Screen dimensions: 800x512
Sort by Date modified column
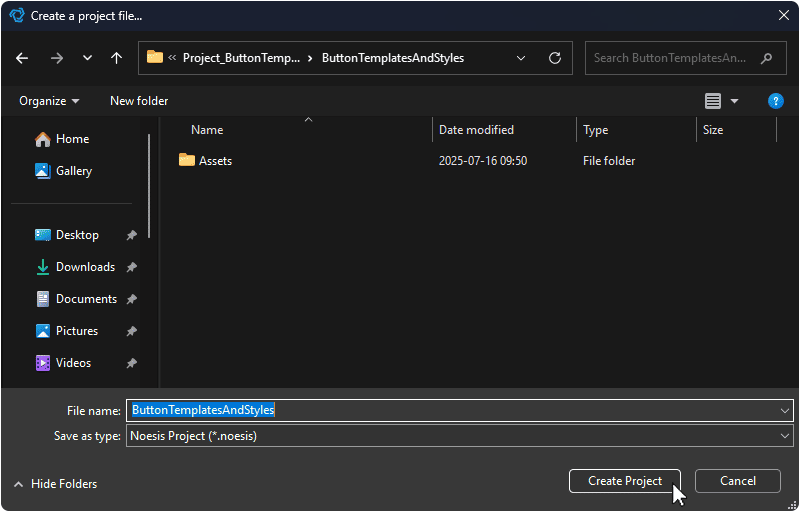(477, 130)
